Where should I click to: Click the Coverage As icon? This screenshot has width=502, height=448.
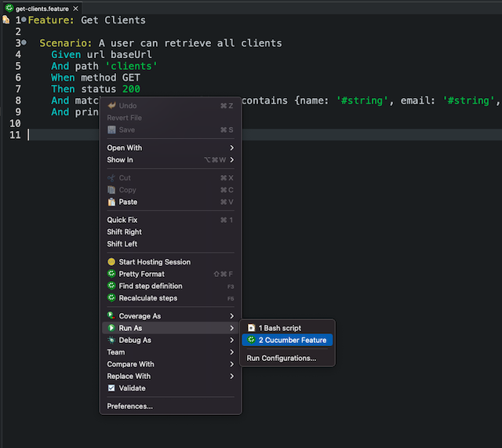point(111,315)
